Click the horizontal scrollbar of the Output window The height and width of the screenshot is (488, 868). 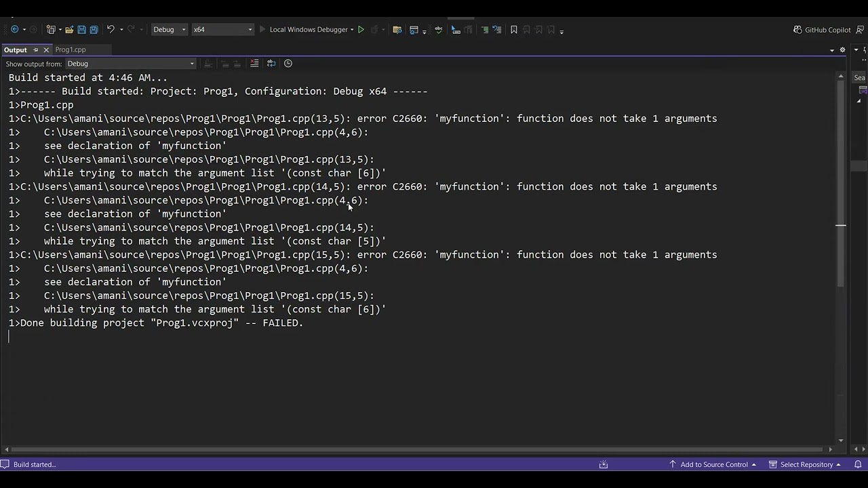click(x=419, y=449)
